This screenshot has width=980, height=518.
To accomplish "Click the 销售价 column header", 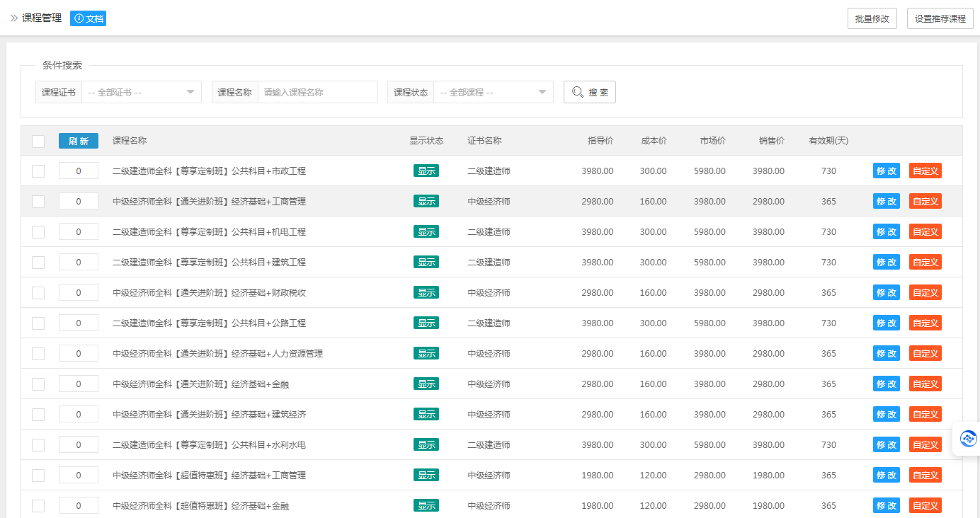I will point(772,141).
